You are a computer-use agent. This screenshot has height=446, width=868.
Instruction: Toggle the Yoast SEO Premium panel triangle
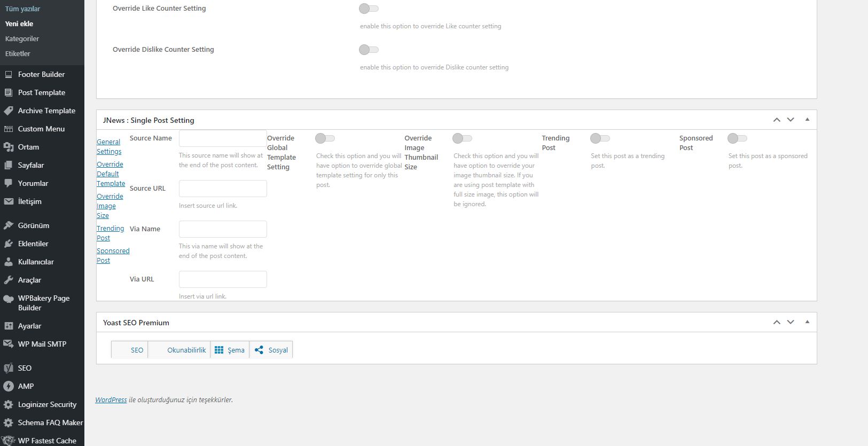point(807,322)
